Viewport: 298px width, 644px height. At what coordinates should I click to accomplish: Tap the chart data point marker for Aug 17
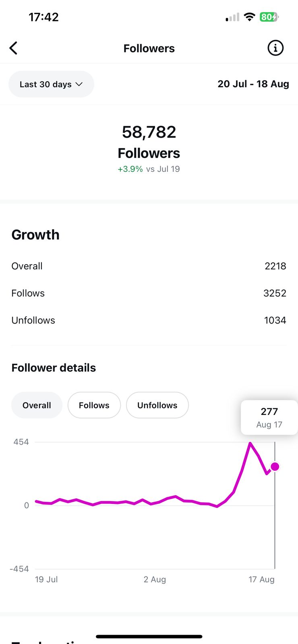[275, 466]
